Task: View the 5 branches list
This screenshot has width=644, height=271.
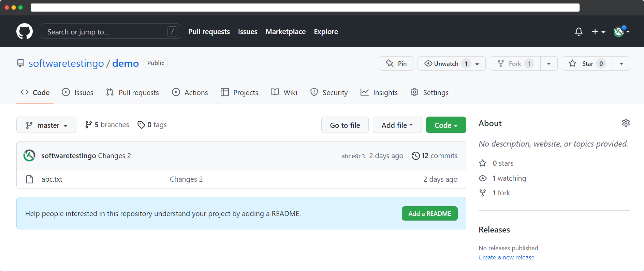Action: 107,125
